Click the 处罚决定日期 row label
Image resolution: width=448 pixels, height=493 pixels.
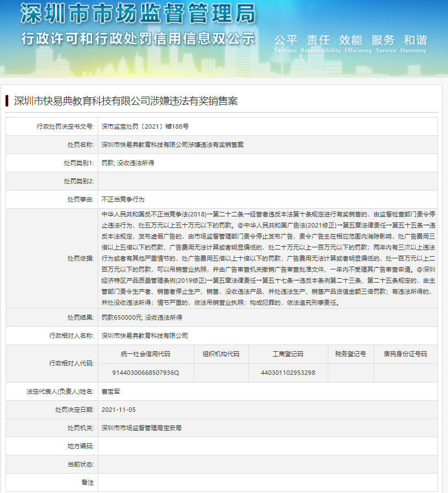[x=74, y=410]
